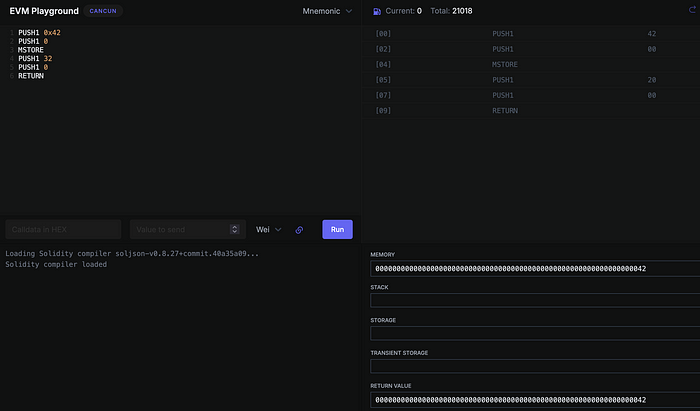The image size is (700, 411).
Task: Click the 'Loading Solidity compiler' console line
Action: [x=132, y=253]
